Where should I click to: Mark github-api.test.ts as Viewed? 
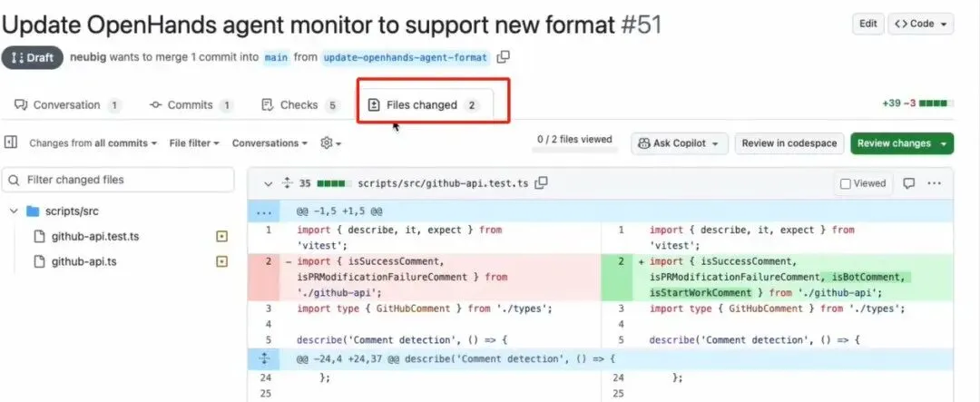[x=863, y=184]
